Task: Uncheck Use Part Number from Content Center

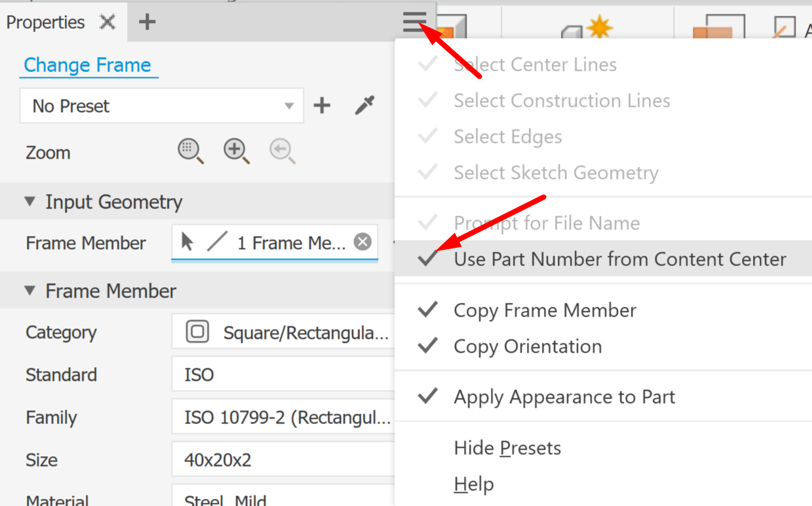Action: point(619,259)
